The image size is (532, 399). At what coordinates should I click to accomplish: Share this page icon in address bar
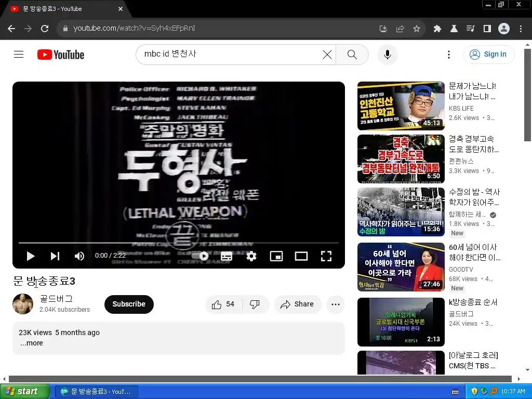[x=400, y=29]
